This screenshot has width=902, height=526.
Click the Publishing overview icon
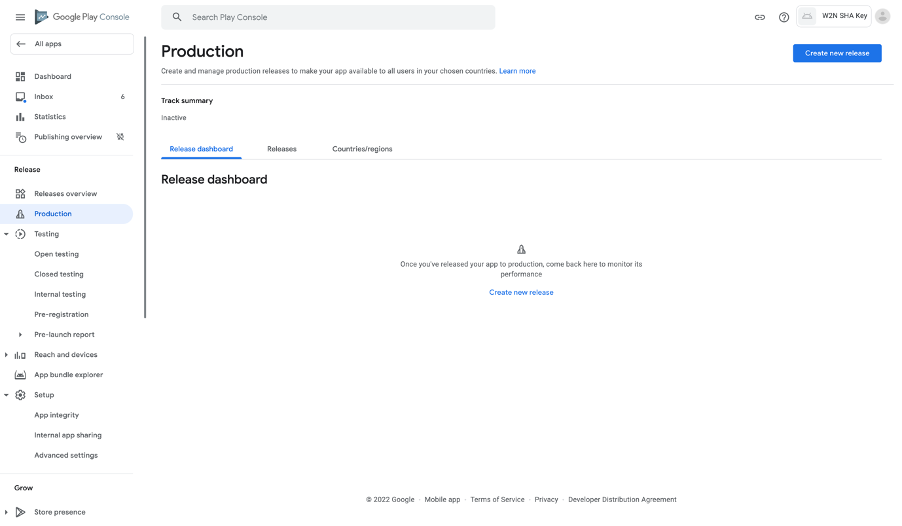click(x=20, y=137)
